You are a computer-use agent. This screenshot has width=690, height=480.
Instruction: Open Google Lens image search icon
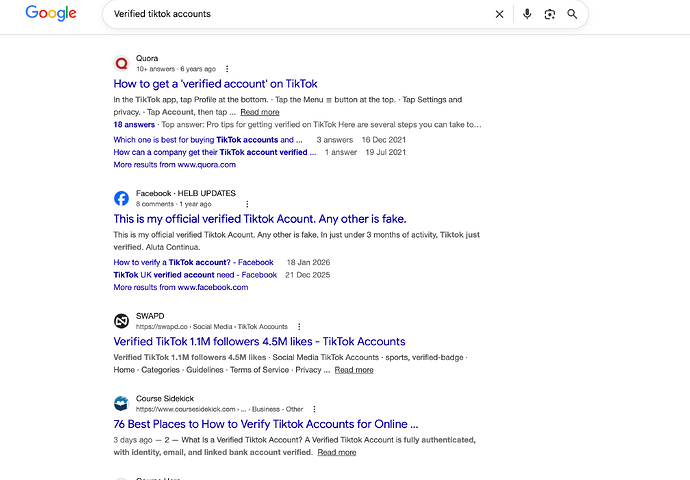pyautogui.click(x=550, y=14)
